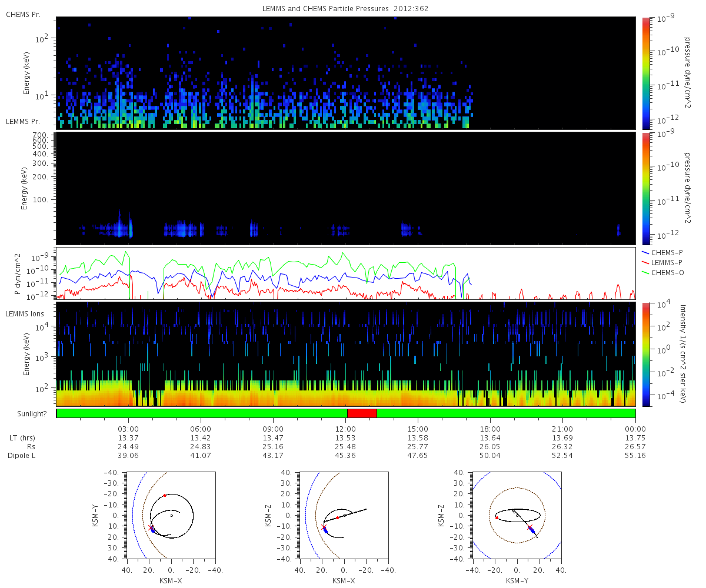Click the 18:00 time tick label
This screenshot has height=588, width=706.
[x=490, y=429]
